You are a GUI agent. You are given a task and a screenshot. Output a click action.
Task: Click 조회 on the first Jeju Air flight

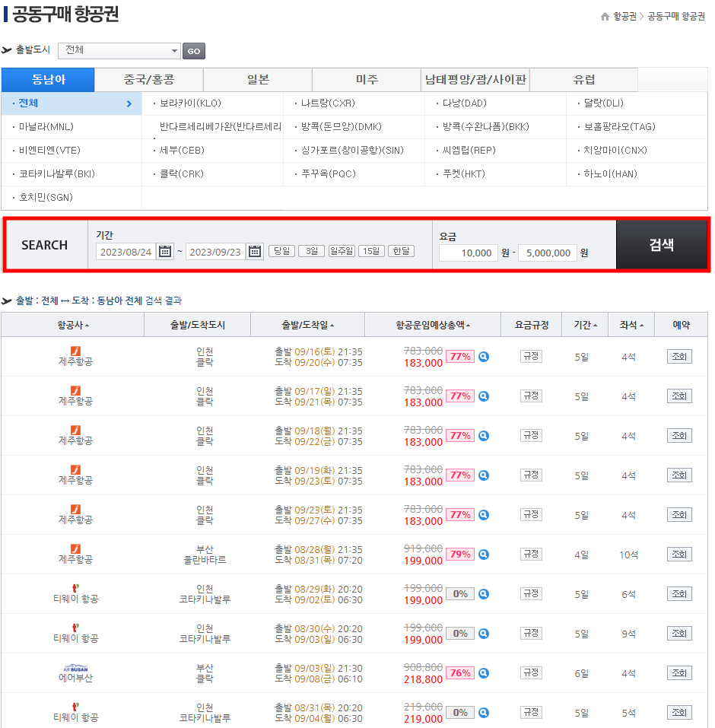click(678, 356)
